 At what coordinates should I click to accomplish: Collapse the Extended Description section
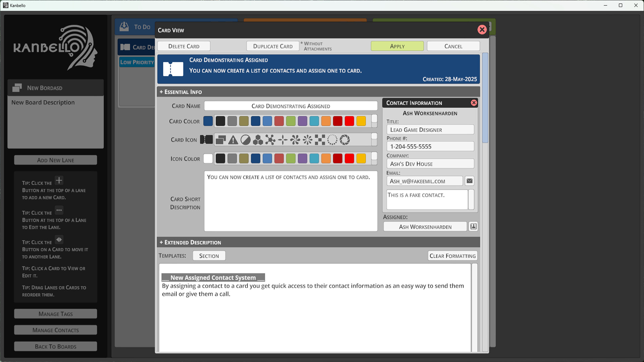coord(190,242)
